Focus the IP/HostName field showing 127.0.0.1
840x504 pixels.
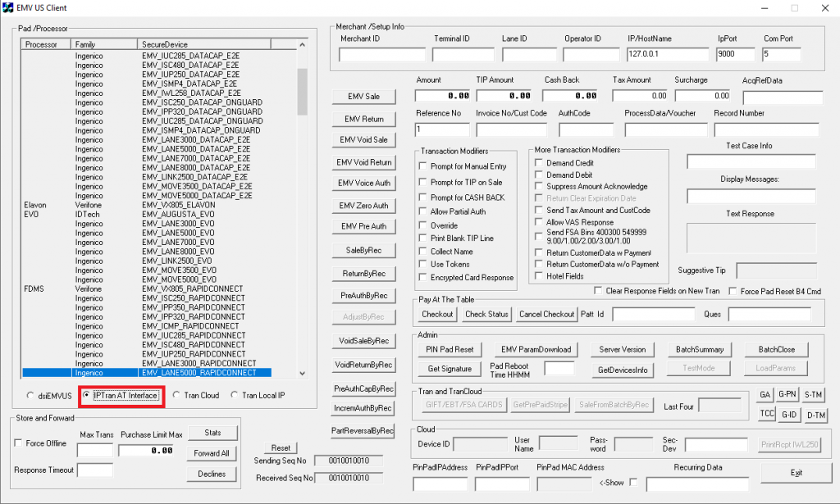(x=668, y=55)
